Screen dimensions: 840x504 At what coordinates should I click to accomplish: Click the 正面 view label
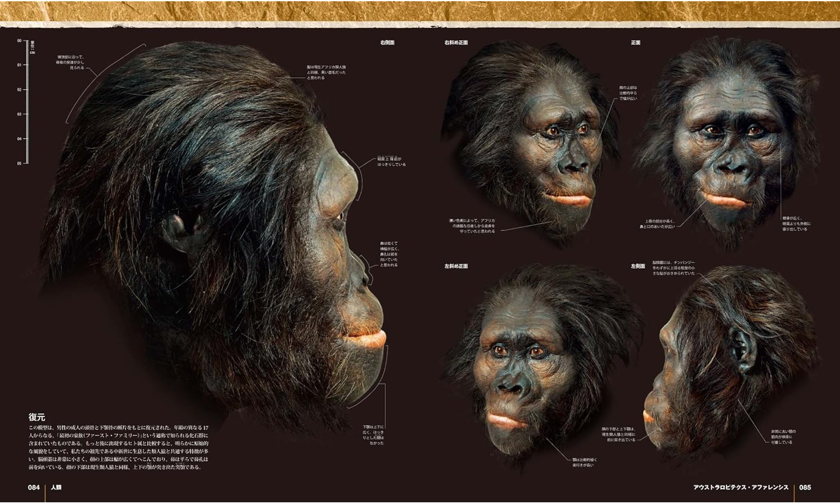point(636,43)
